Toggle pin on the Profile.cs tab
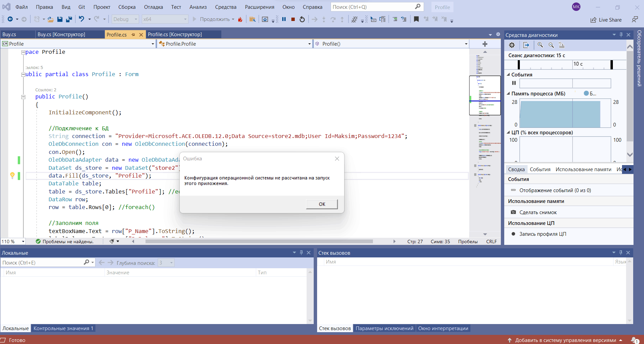 133,35
